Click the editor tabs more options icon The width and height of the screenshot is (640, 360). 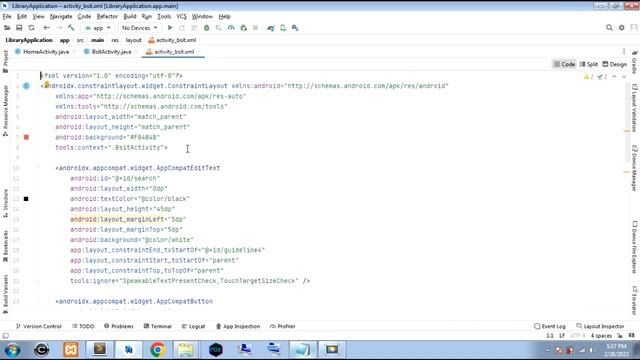pos(624,51)
